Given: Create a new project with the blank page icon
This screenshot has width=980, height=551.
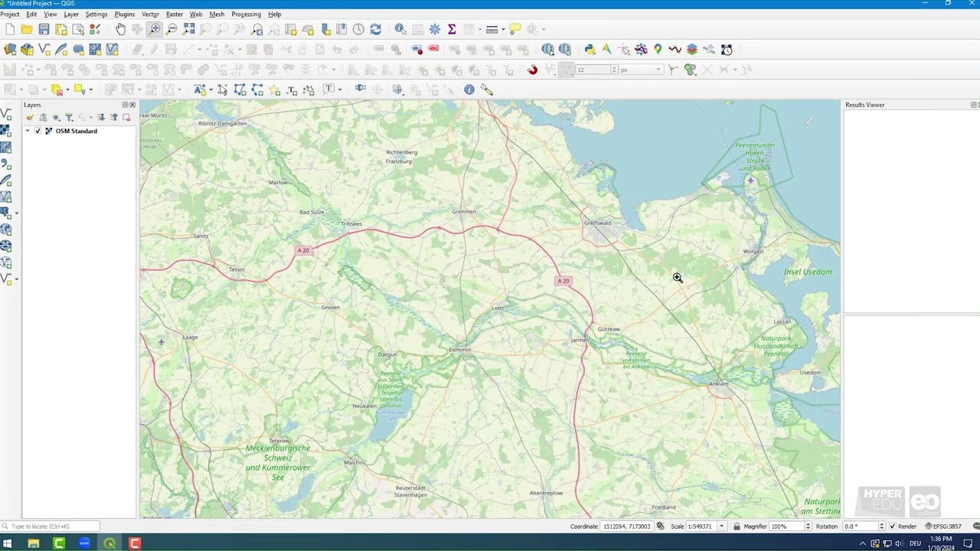Looking at the screenshot, I should coord(10,29).
